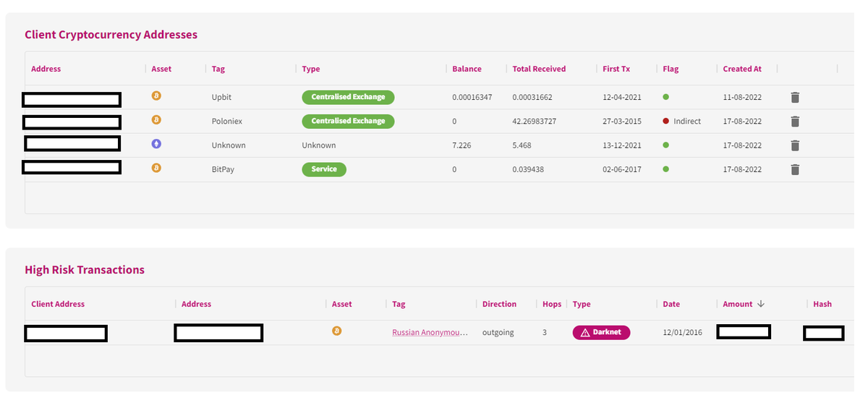The height and width of the screenshot is (403, 868).
Task: Click the Amount column sort arrow
Action: pyautogui.click(x=761, y=304)
